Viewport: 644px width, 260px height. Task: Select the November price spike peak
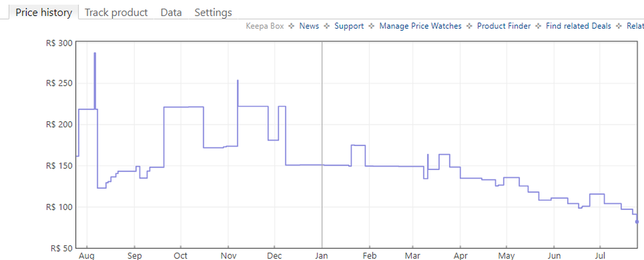pos(238,81)
